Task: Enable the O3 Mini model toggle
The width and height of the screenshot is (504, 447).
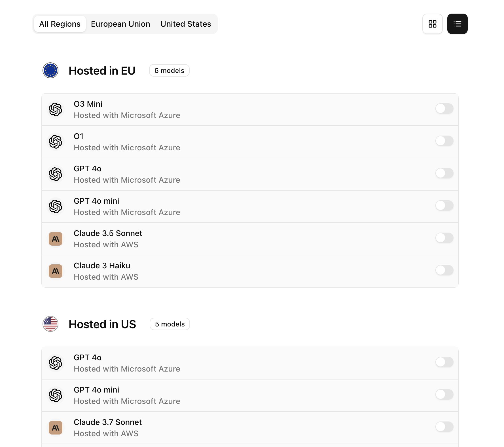Action: (x=444, y=108)
